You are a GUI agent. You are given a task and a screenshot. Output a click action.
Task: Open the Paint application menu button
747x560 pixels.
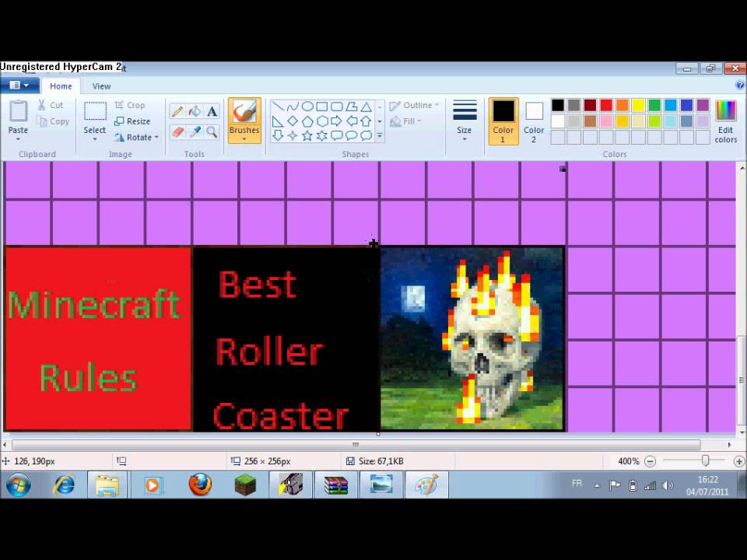19,86
